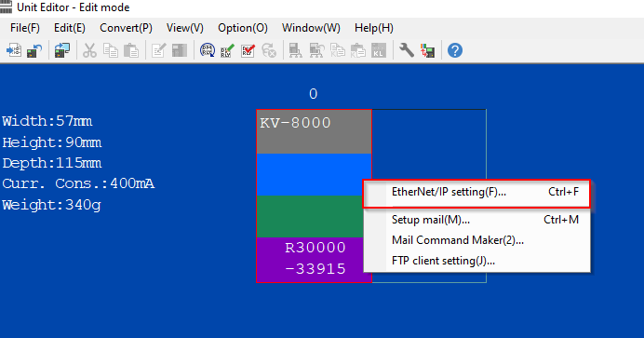Select the KV-8000 unit gray block
644x338 pixels.
coord(315,132)
